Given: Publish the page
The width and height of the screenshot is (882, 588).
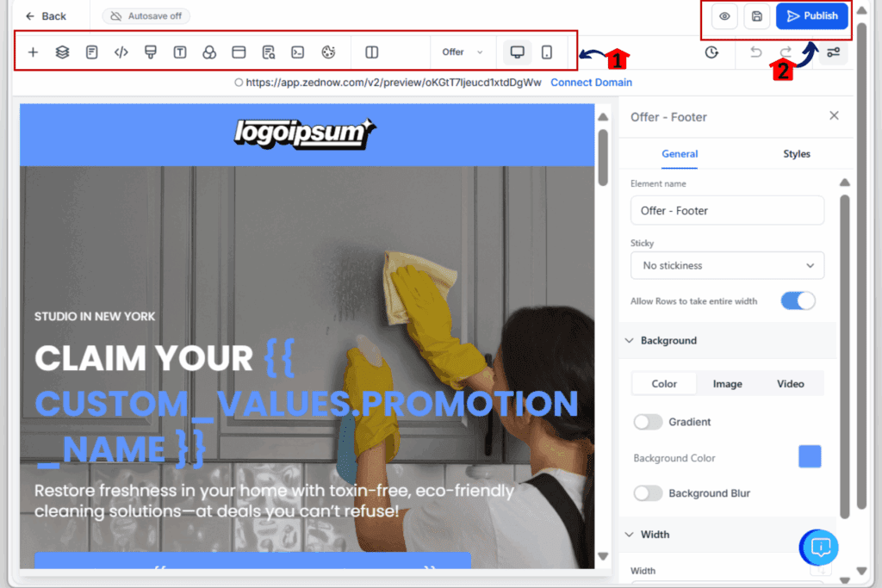Looking at the screenshot, I should point(811,16).
